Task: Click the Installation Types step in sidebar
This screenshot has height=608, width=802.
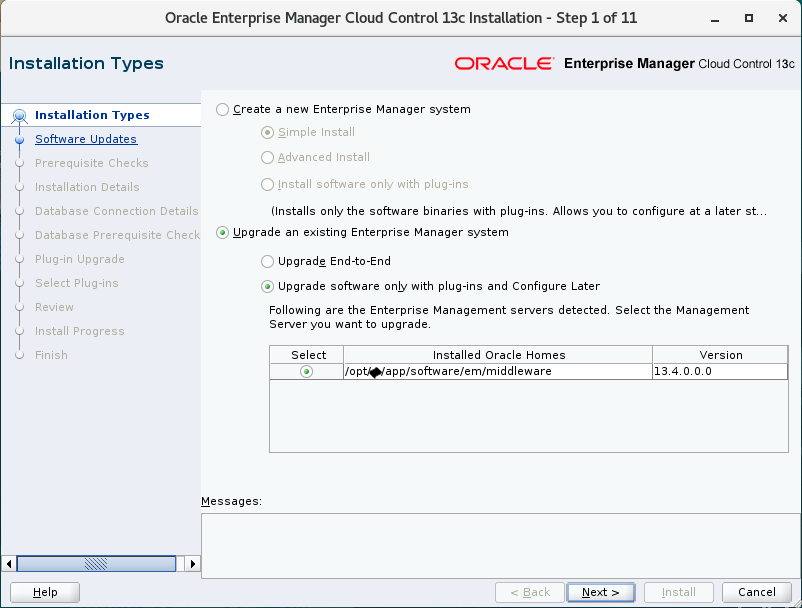Action: click(92, 115)
